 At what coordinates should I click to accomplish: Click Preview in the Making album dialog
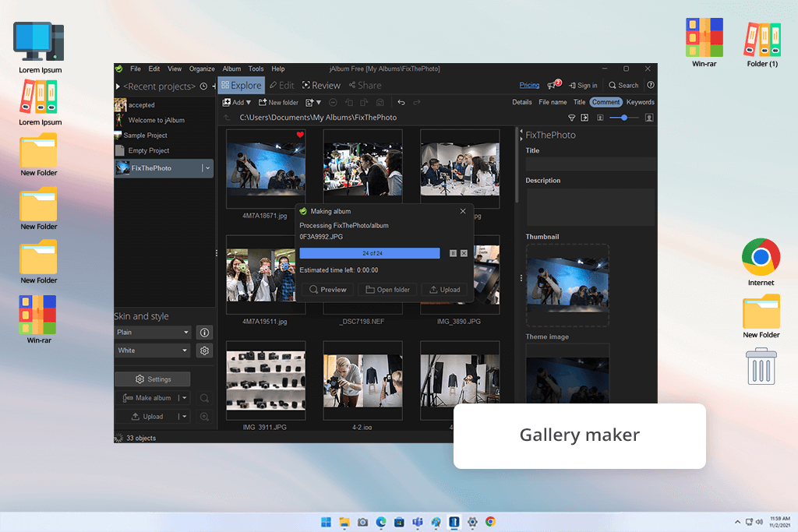click(x=328, y=290)
